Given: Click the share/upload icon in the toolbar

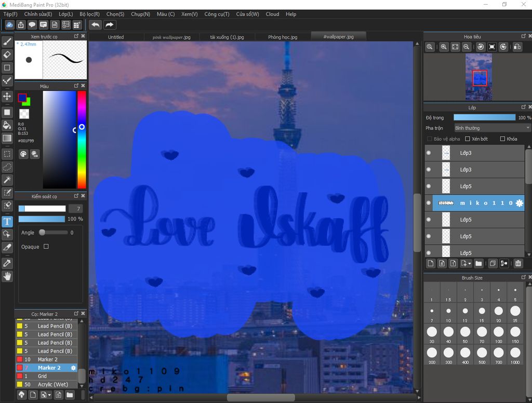Looking at the screenshot, I should click(21, 25).
